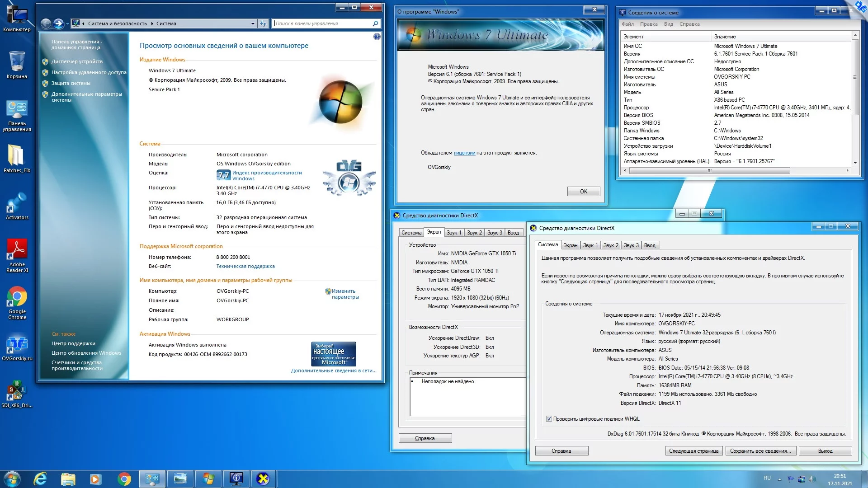Show hidden system tray icons
The width and height of the screenshot is (868, 488).
779,479
